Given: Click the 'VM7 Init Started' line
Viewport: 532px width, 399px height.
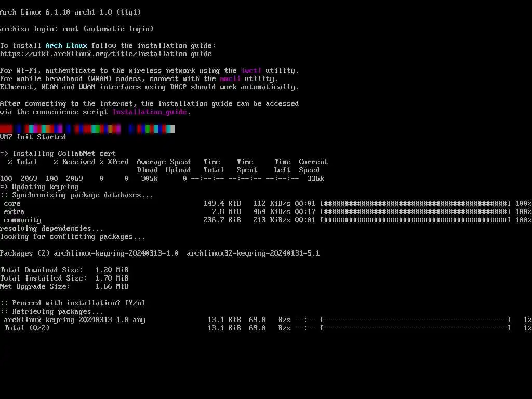Looking at the screenshot, I should point(33,137).
